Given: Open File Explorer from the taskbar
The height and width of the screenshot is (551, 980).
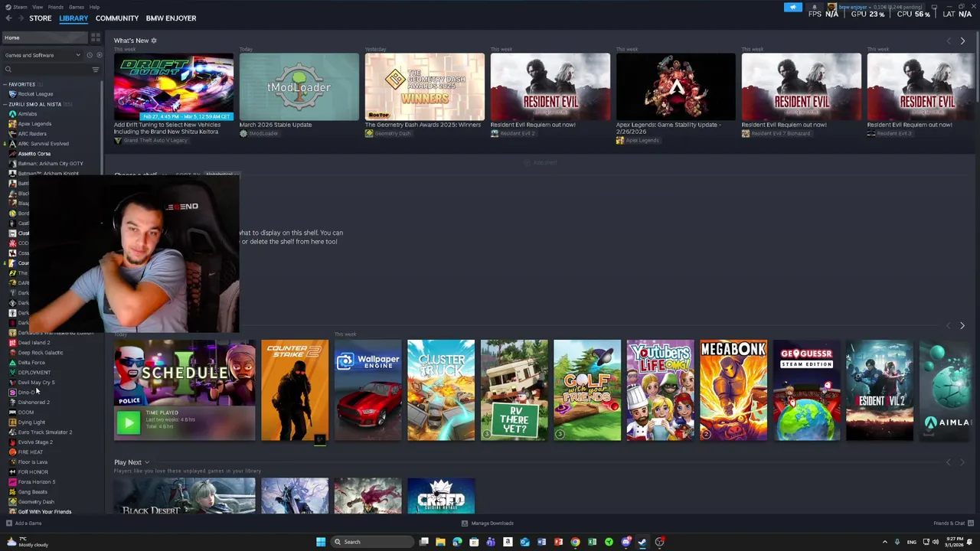Looking at the screenshot, I should point(440,542).
